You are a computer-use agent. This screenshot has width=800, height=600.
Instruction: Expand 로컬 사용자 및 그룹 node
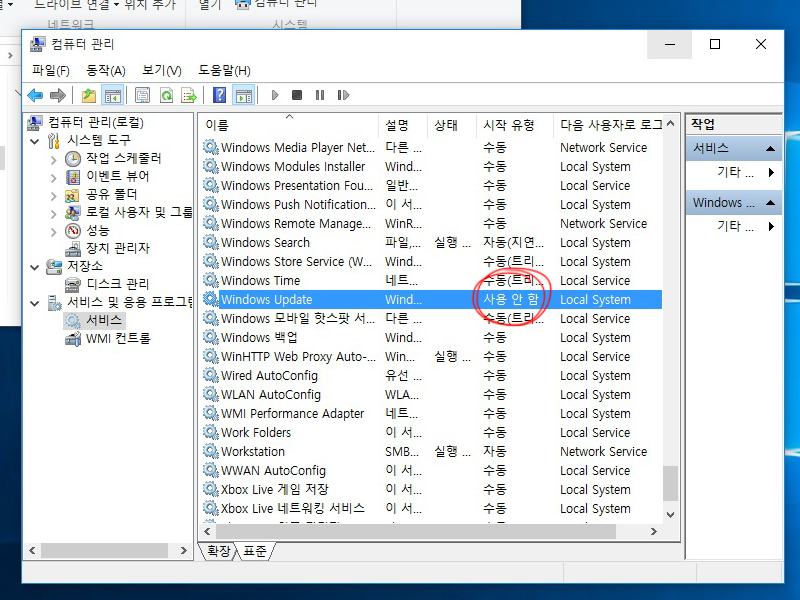point(54,214)
